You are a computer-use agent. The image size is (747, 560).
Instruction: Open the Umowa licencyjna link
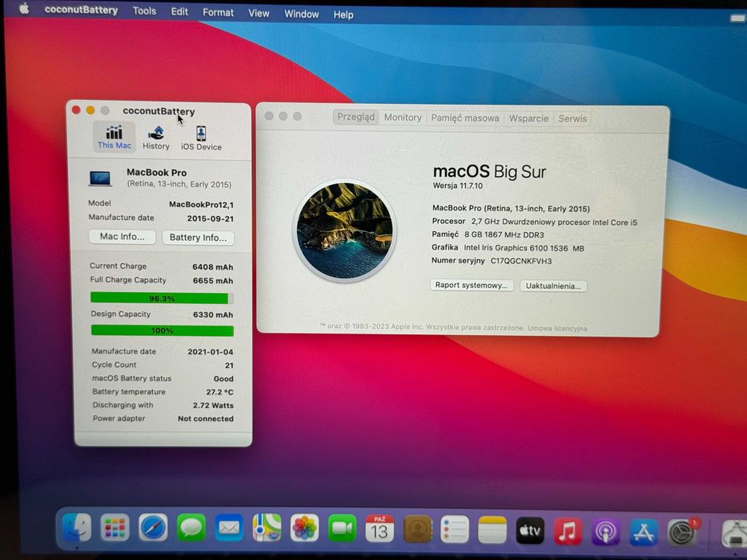coord(557,329)
